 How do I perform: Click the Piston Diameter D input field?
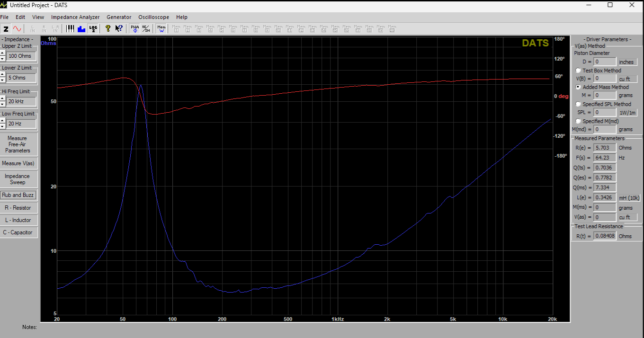(x=605, y=62)
